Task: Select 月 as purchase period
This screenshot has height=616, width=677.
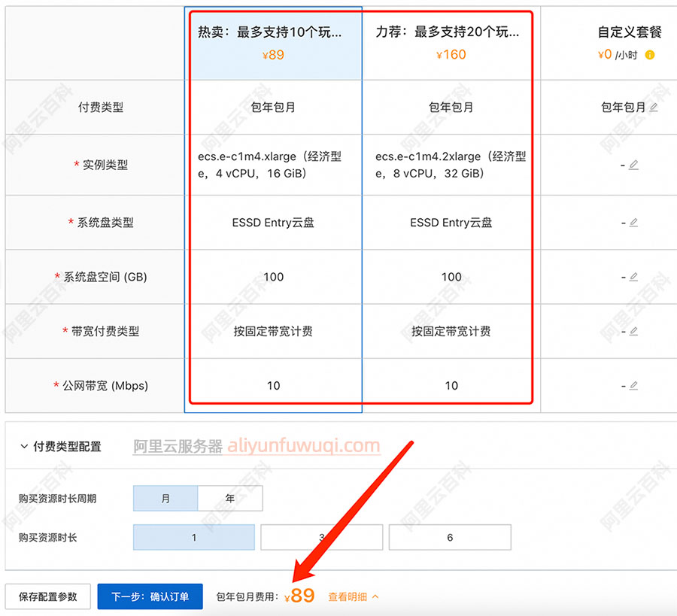Action: pos(165,498)
